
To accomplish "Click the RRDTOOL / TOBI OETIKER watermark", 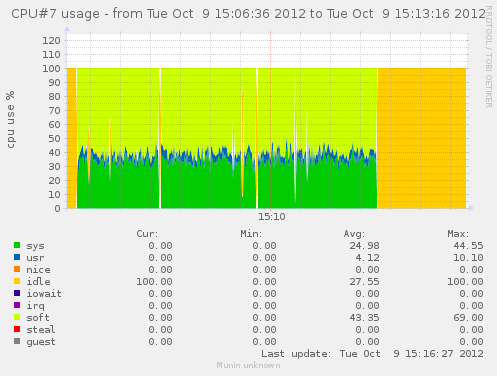I will tap(488, 56).
